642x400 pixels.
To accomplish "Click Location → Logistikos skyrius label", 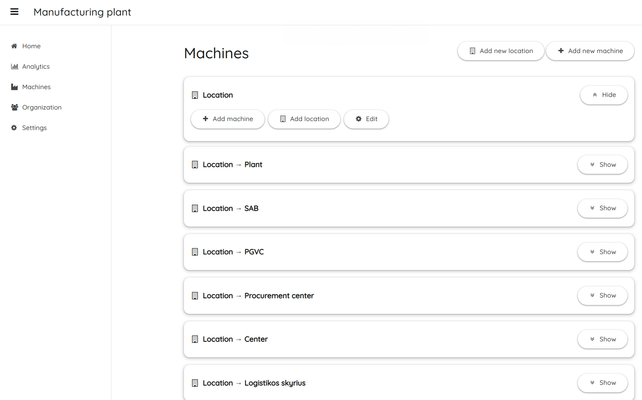I will [254, 383].
